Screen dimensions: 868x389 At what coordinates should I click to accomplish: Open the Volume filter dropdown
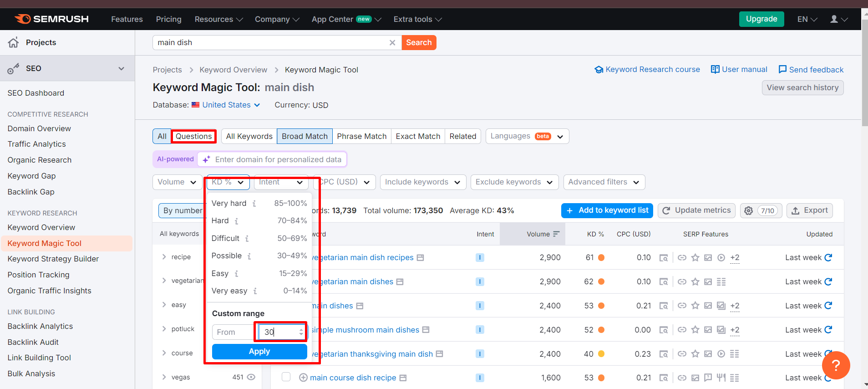coord(177,182)
